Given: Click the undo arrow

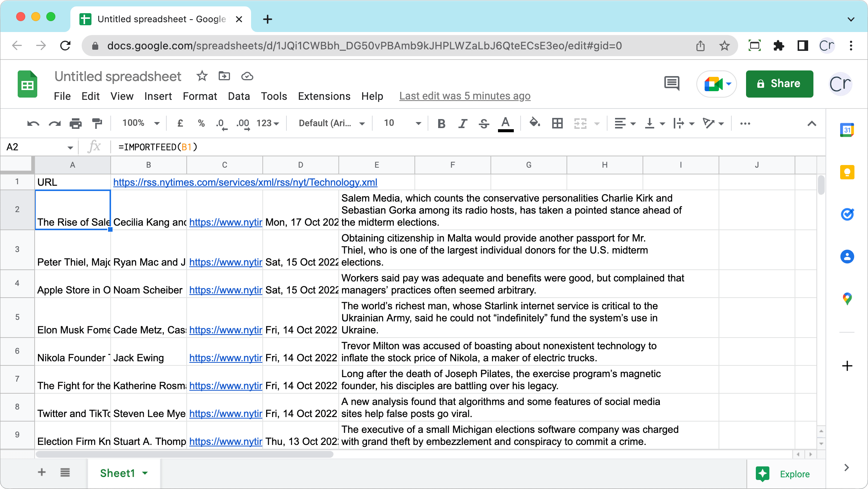Looking at the screenshot, I should pyautogui.click(x=33, y=123).
